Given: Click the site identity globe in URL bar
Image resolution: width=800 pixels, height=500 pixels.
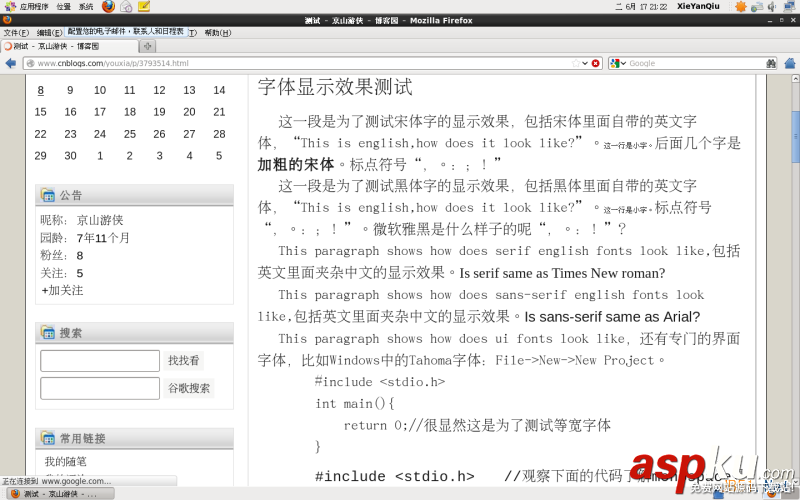Looking at the screenshot, I should [30, 63].
